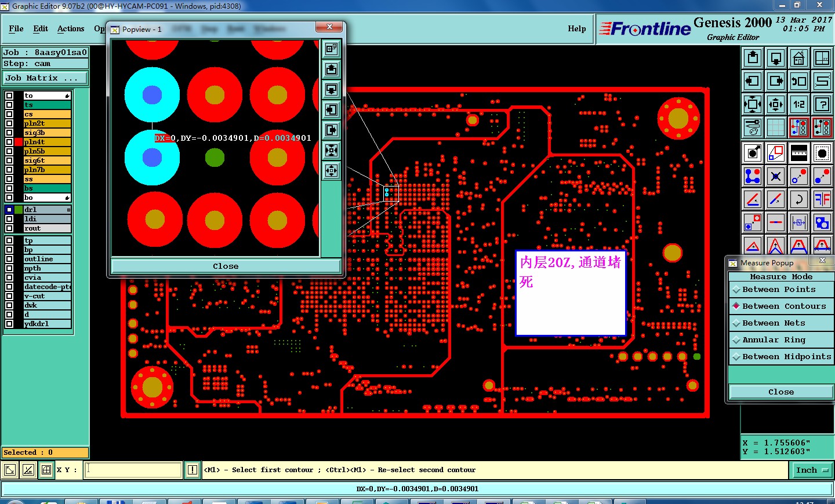Viewport: 835px width, 504px height.
Task: Click the question mark help icon
Action: 822,104
